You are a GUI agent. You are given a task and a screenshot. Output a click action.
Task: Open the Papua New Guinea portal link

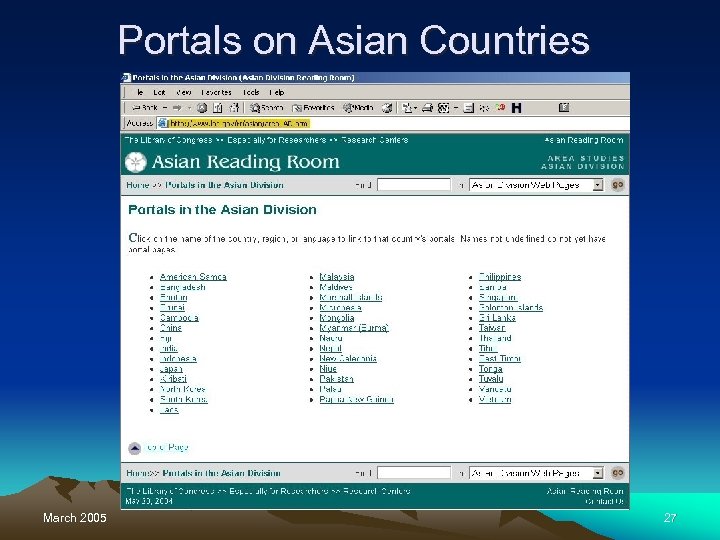(356, 399)
